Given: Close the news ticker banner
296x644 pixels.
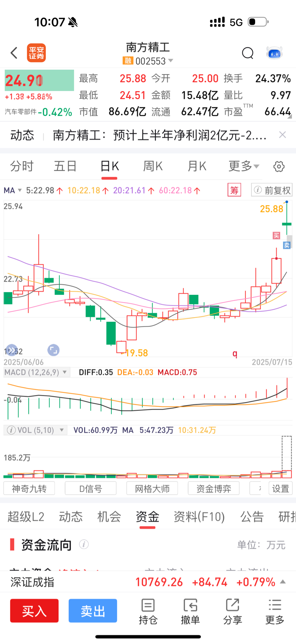Looking at the screenshot, I should pyautogui.click(x=283, y=135).
